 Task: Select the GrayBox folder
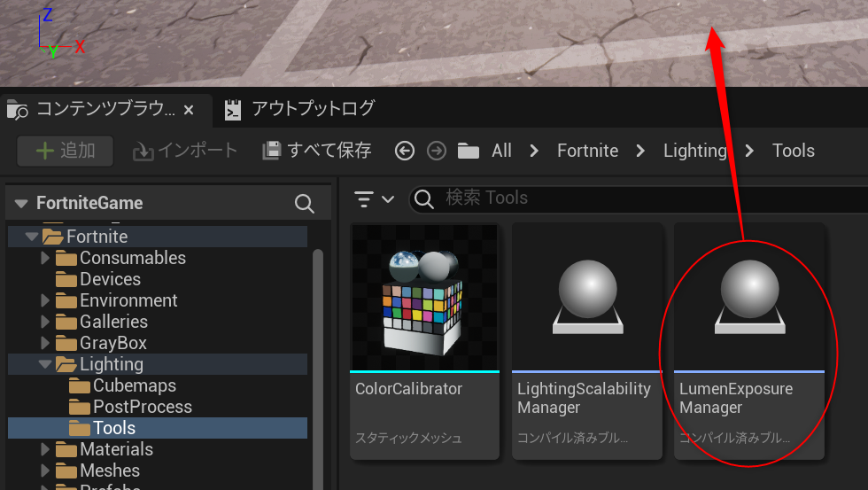(x=113, y=343)
